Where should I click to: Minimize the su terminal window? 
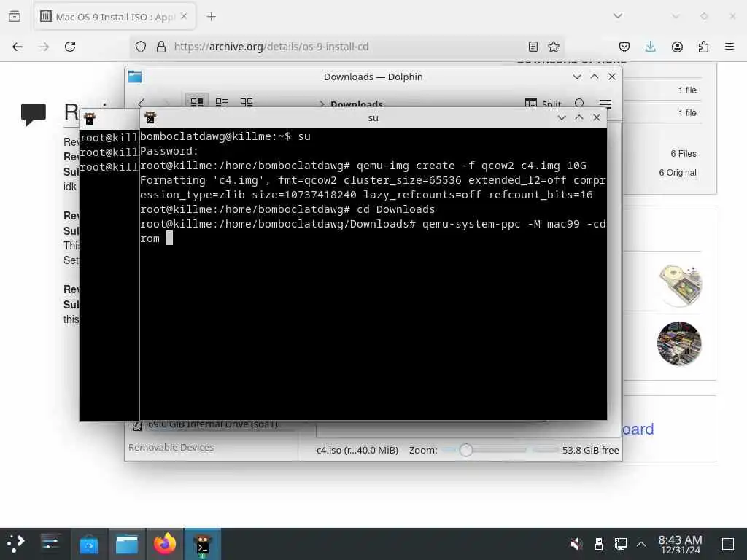click(562, 117)
